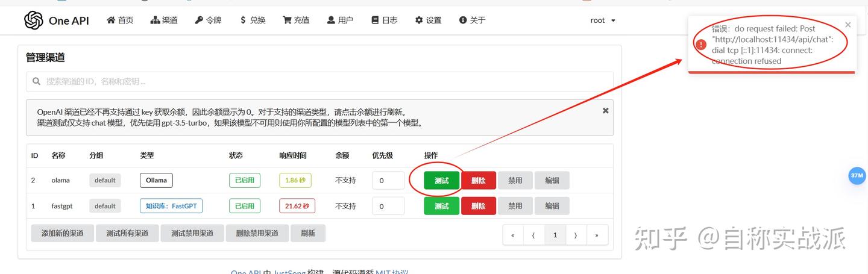Sort by the 余额 column header

pos(342,155)
